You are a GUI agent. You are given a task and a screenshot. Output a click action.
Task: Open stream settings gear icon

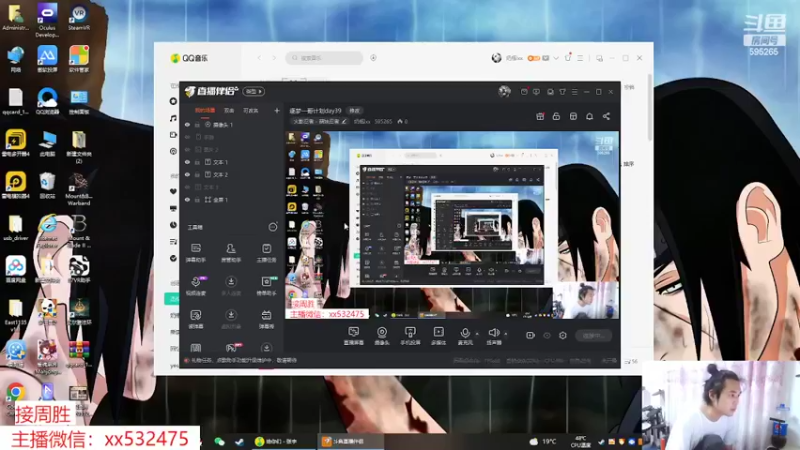[x=563, y=335]
